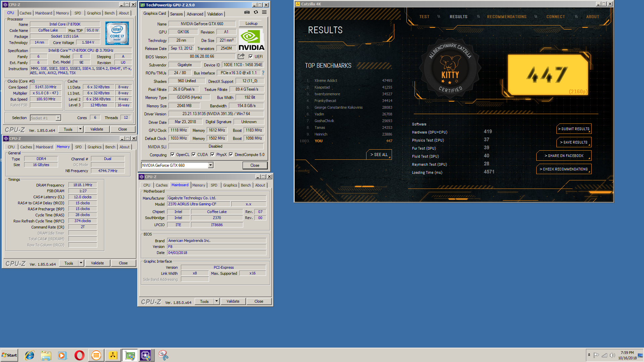Image resolution: width=644 pixels, height=362 pixels.
Task: Open Opera browser from the taskbar
Action: click(79, 355)
